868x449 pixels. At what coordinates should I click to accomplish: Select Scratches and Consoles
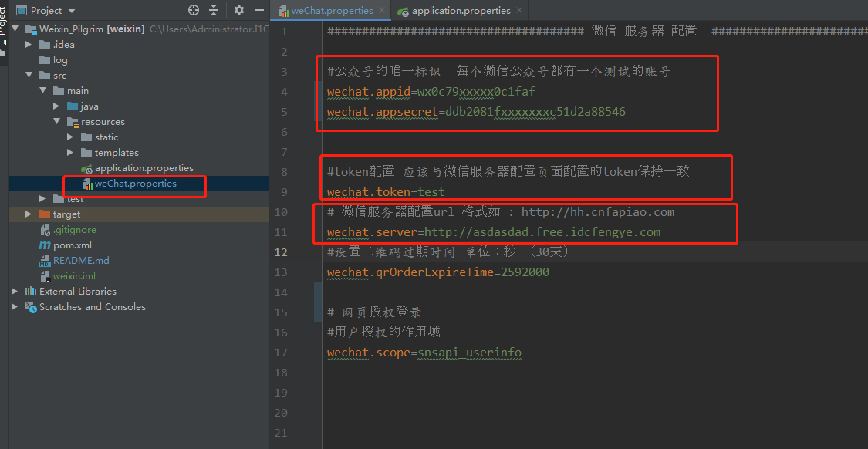pos(86,306)
